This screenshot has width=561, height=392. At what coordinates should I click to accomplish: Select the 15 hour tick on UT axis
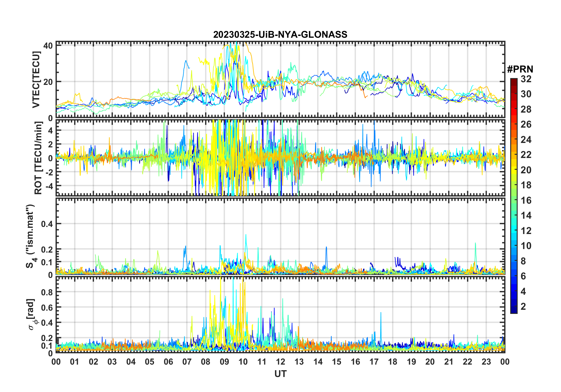point(337,362)
